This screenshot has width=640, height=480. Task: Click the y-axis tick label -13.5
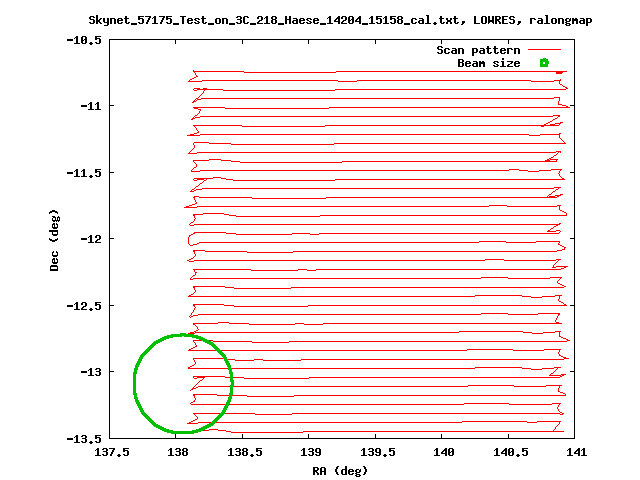pos(84,439)
